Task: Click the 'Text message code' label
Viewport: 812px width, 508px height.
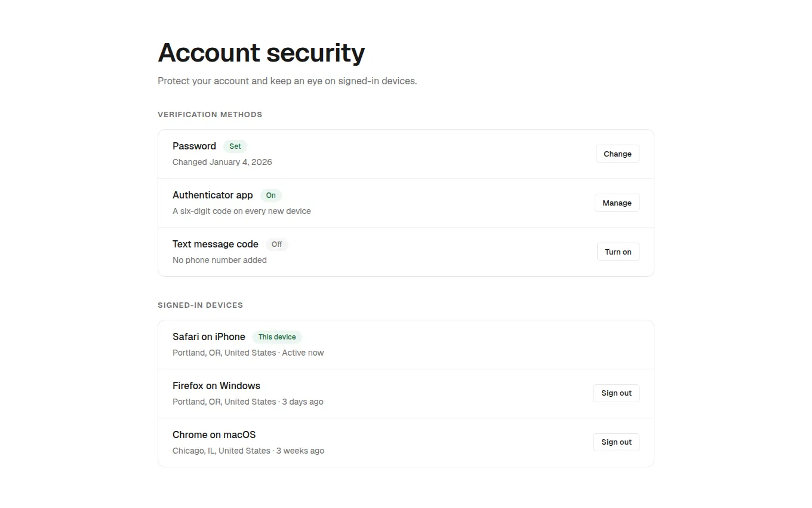Action: pyautogui.click(x=216, y=244)
